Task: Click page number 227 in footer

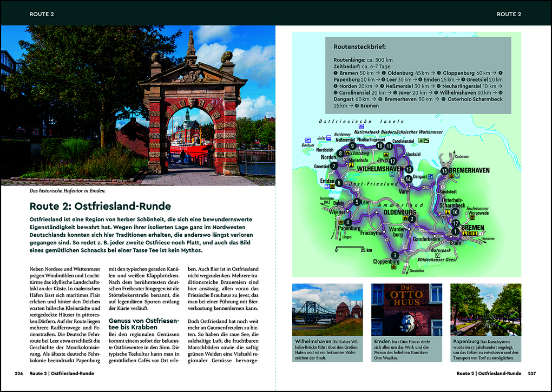Action: (x=531, y=374)
